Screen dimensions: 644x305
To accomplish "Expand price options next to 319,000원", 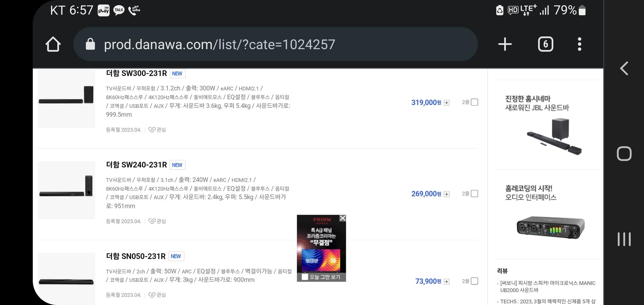I will (447, 103).
